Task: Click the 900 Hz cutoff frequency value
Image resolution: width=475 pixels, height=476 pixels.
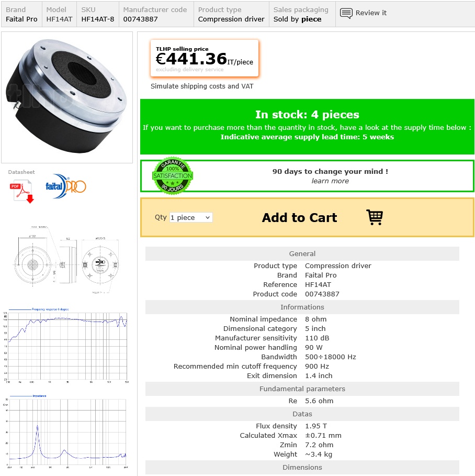Action: 317,367
